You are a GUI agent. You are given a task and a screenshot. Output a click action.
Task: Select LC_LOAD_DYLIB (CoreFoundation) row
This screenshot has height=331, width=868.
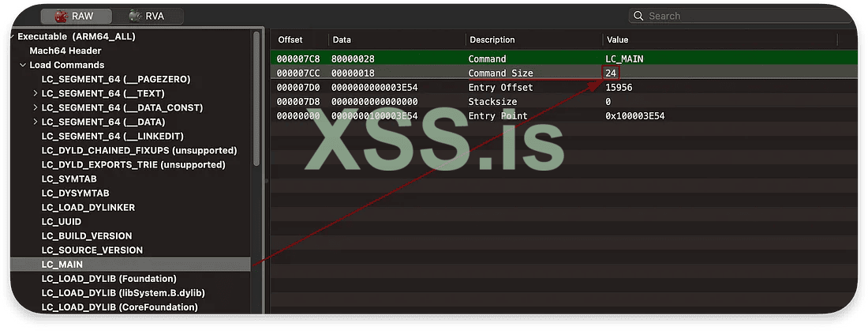pyautogui.click(x=120, y=307)
